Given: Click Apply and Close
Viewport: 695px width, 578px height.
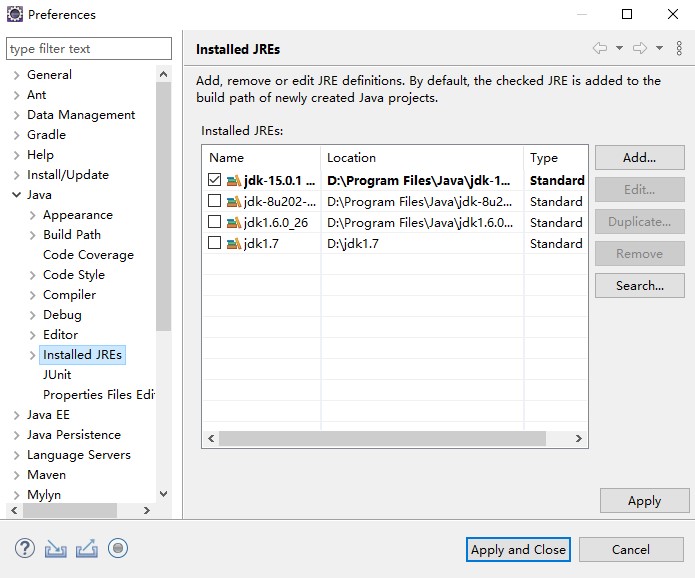Looking at the screenshot, I should tap(518, 550).
